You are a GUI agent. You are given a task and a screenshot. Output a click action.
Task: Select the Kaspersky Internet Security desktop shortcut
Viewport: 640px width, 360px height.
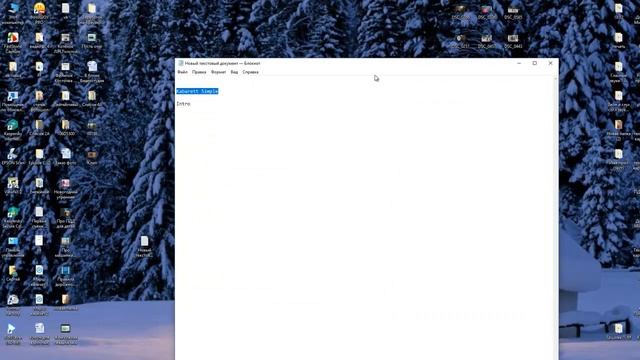(x=13, y=130)
